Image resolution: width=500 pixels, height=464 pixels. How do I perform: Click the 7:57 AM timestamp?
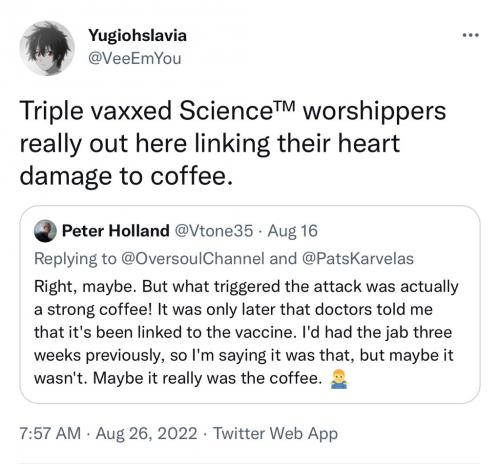click(x=50, y=433)
